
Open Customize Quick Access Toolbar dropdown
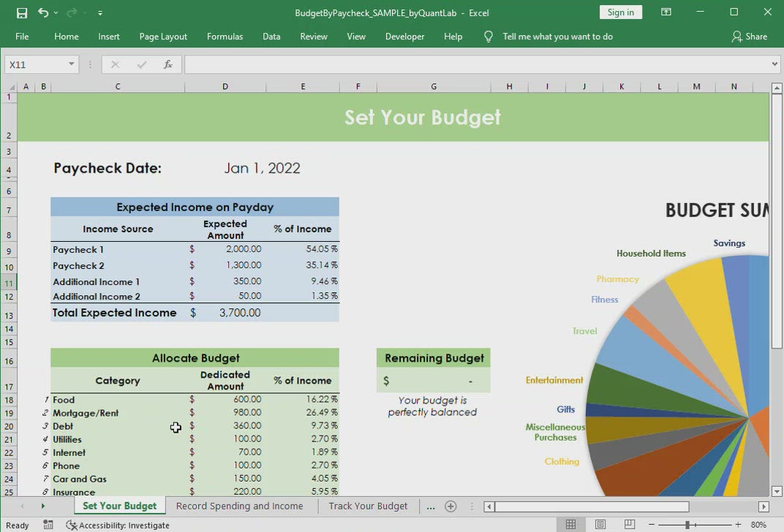pyautogui.click(x=100, y=13)
